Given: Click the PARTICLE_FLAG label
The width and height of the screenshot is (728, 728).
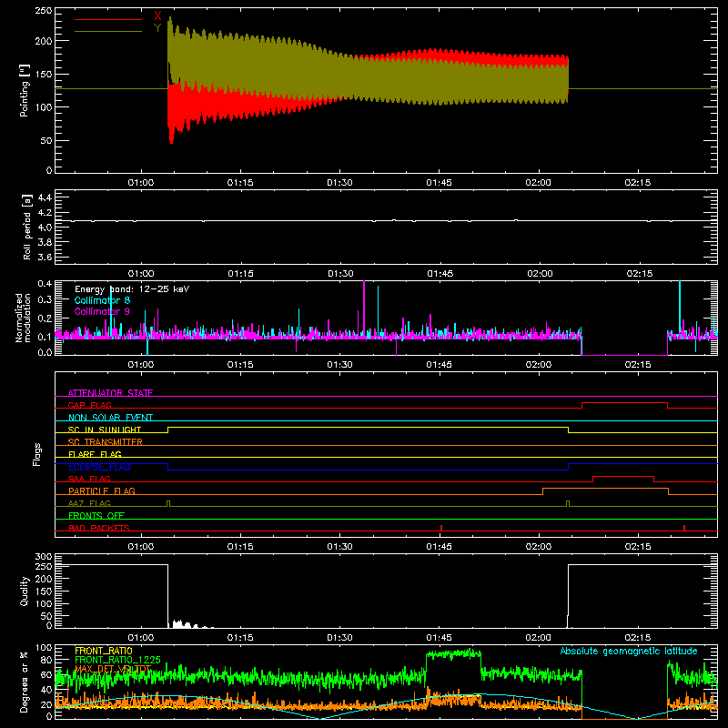Looking at the screenshot, I should [102, 490].
